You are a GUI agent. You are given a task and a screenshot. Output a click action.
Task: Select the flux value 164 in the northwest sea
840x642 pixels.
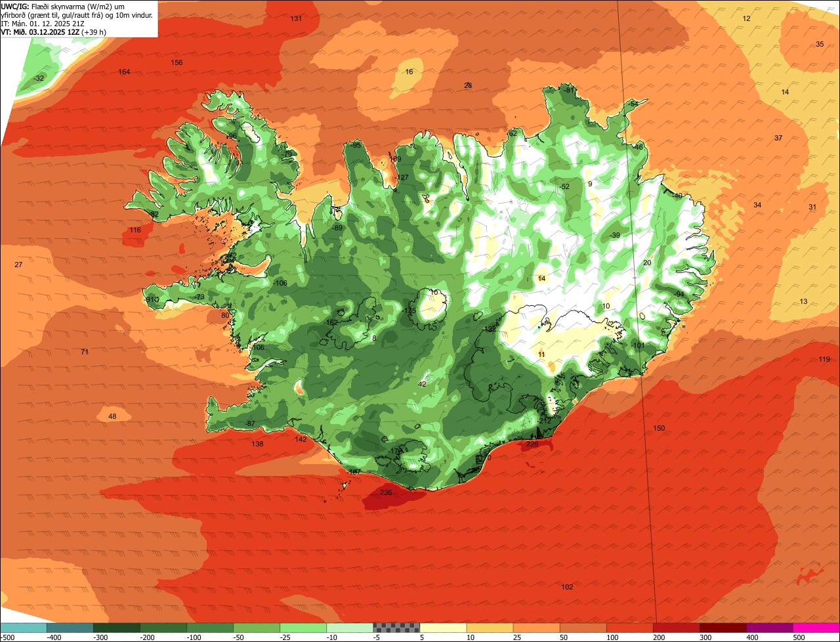point(124,72)
